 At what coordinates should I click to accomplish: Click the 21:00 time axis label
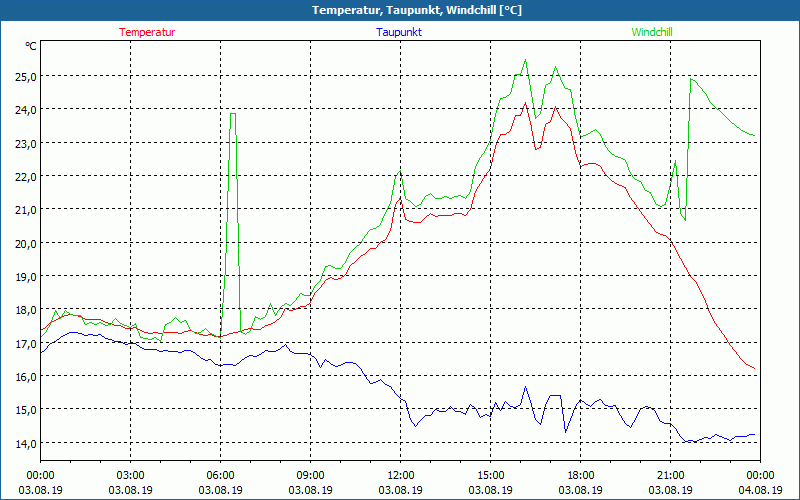(x=670, y=476)
